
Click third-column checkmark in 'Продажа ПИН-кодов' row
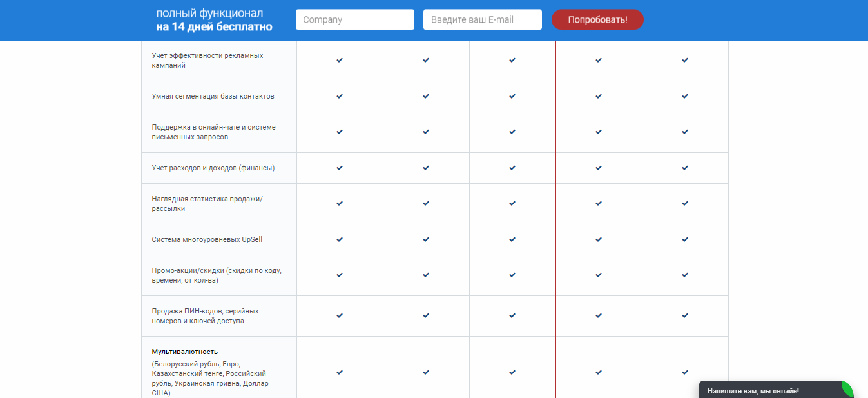click(x=512, y=316)
